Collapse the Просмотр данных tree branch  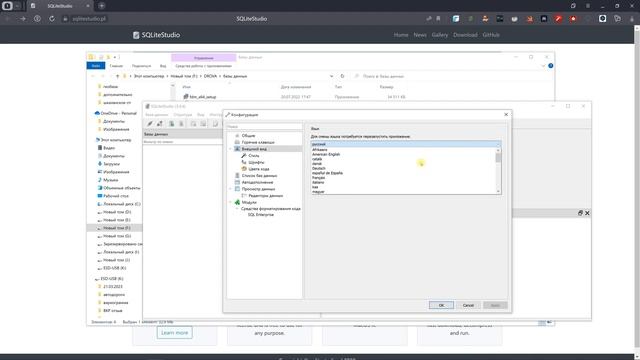[x=231, y=189]
